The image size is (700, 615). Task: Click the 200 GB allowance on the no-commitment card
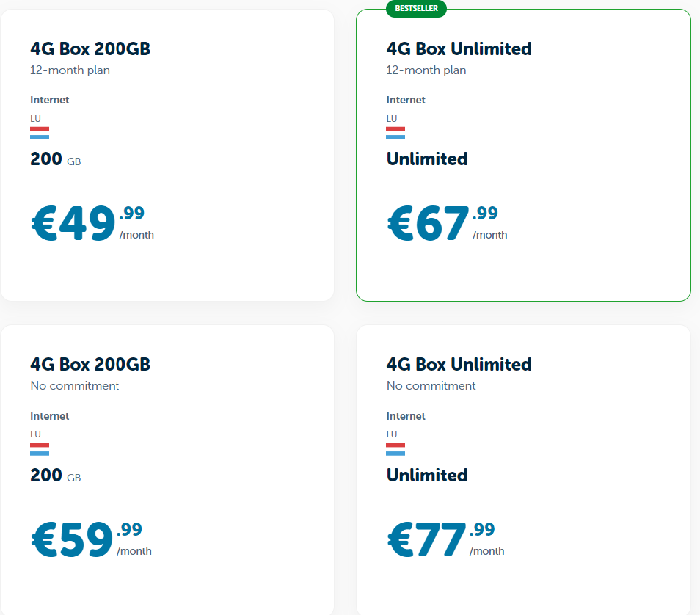[x=55, y=476]
